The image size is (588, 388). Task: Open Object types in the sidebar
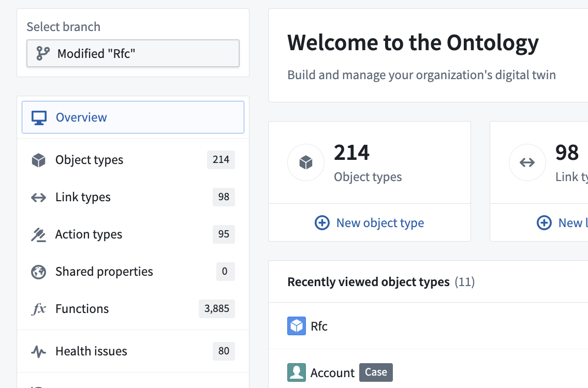point(133,160)
